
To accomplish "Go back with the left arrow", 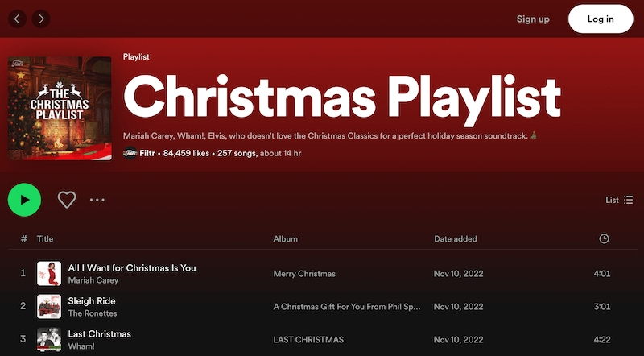I will (x=18, y=19).
